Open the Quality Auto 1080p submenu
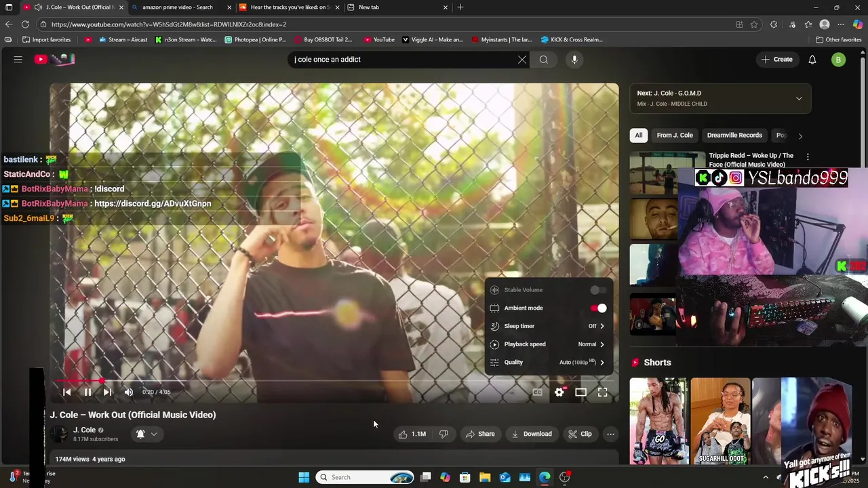 pos(548,363)
